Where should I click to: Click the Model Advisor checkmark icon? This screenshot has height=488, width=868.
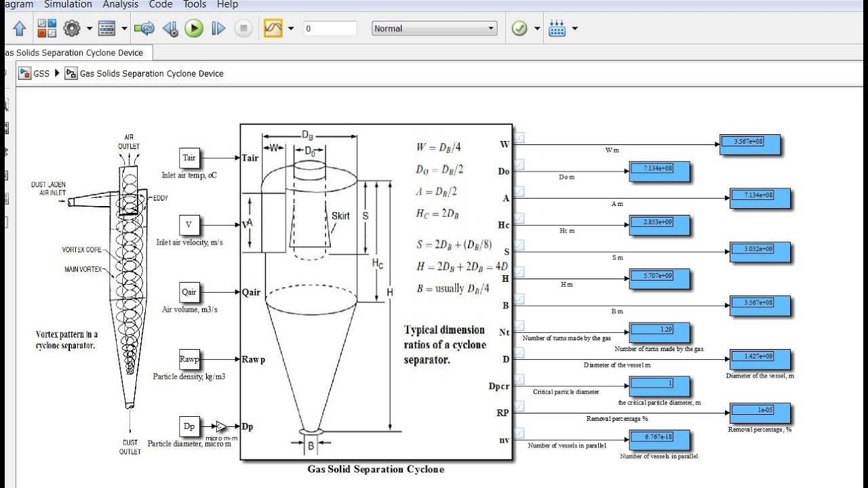point(519,28)
